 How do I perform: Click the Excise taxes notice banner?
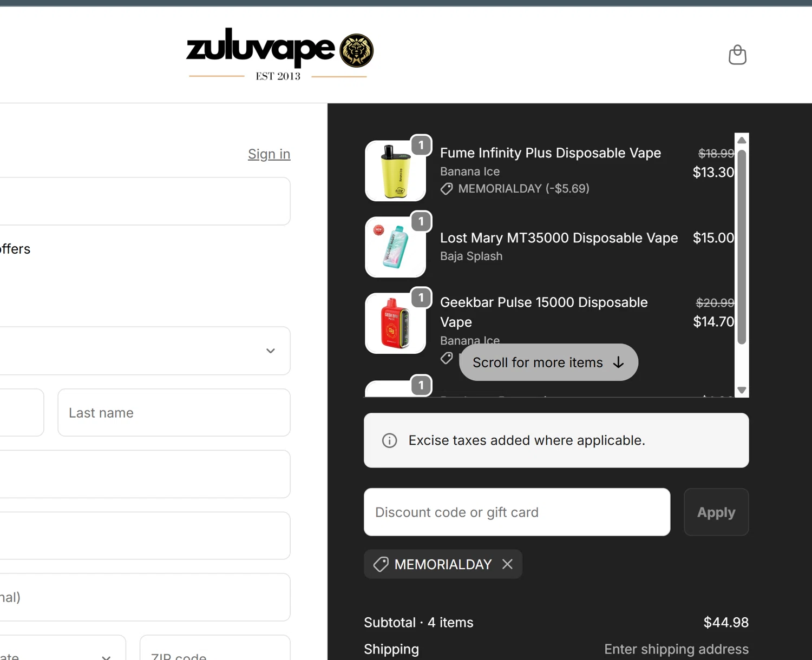pos(556,440)
